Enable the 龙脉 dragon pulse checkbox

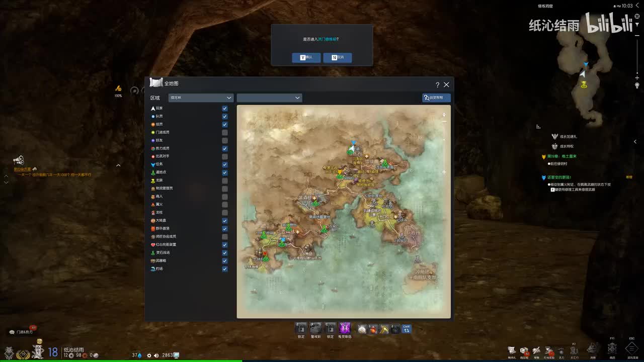(x=225, y=180)
